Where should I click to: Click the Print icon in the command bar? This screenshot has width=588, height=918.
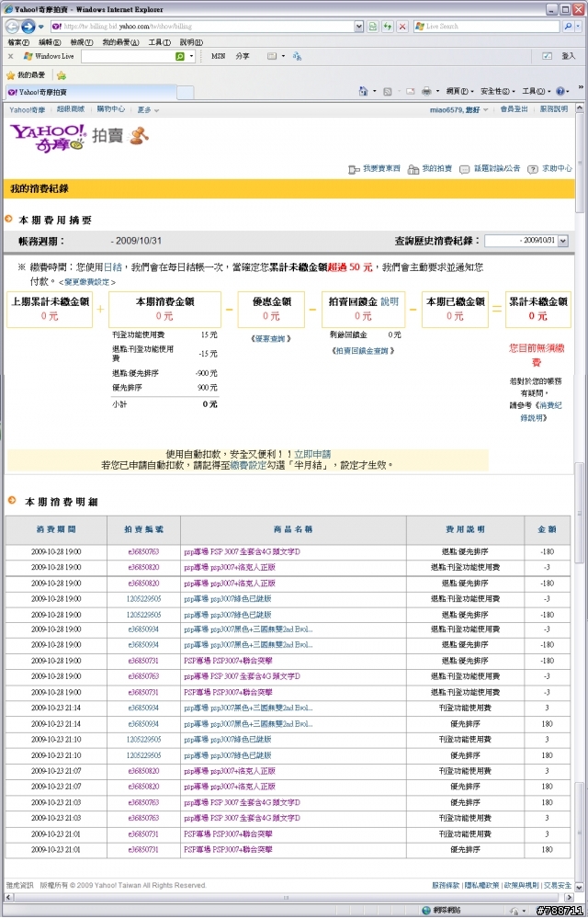coord(426,91)
